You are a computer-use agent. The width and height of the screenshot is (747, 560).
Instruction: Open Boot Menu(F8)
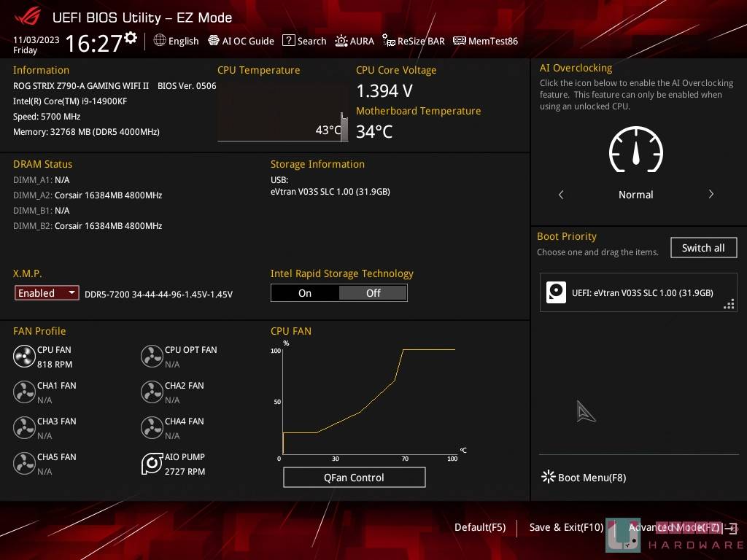click(584, 478)
